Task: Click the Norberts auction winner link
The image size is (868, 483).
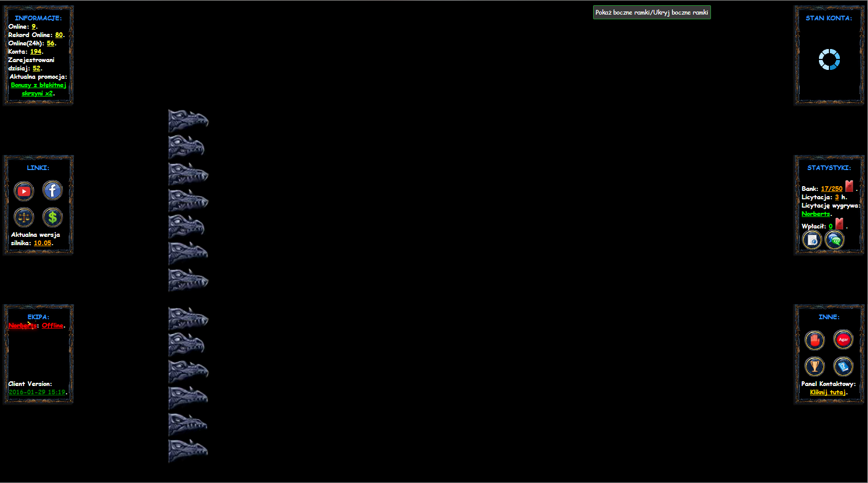Action: click(x=816, y=214)
